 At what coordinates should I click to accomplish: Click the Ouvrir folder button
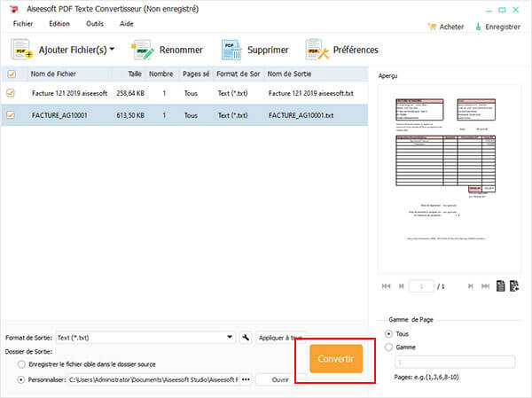click(x=280, y=379)
